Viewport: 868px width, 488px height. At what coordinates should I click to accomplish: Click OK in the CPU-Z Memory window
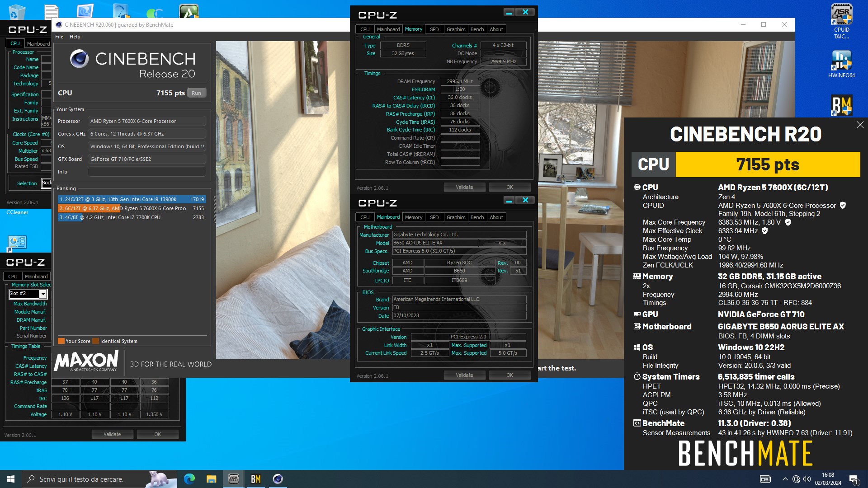click(x=509, y=187)
